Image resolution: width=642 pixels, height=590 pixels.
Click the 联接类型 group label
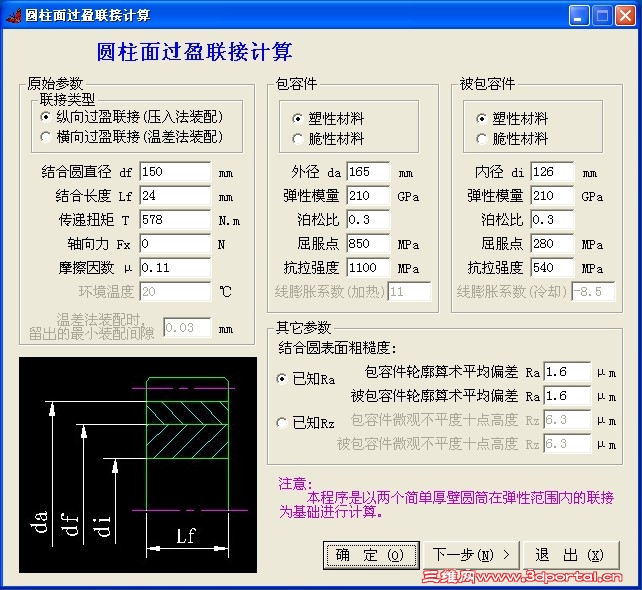(x=67, y=99)
